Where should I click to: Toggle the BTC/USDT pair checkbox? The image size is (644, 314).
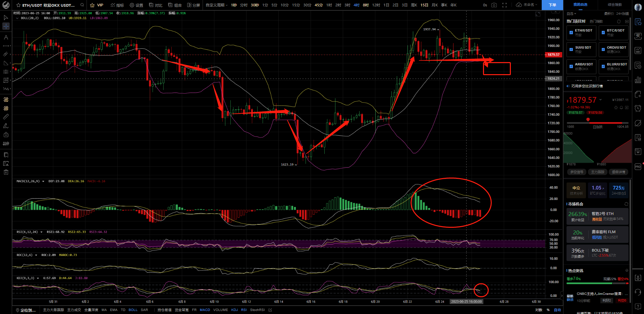[x=603, y=33]
